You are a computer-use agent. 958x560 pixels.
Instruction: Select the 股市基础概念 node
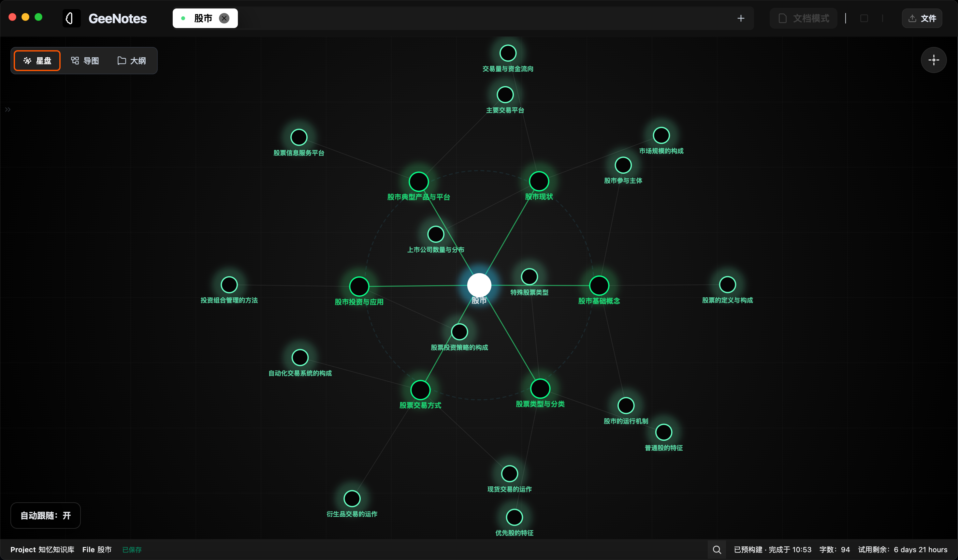pyautogui.click(x=599, y=286)
